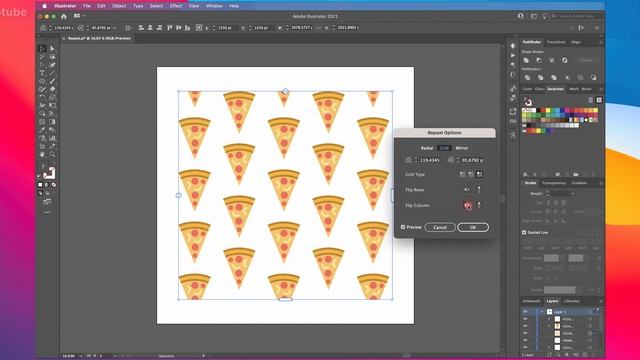Enable the Dashed Line checkbox

click(524, 232)
